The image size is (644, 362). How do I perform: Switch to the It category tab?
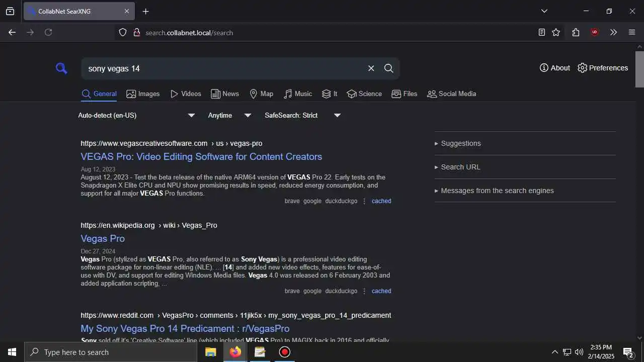330,94
